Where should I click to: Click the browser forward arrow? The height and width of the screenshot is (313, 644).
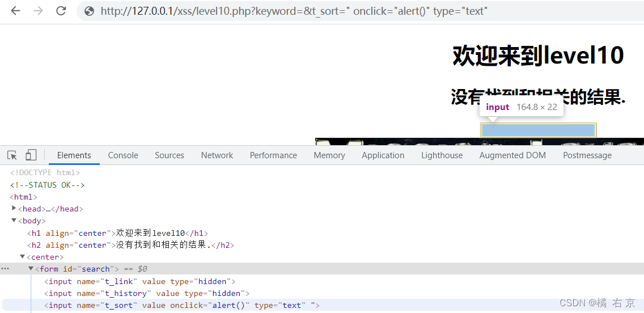pyautogui.click(x=38, y=11)
